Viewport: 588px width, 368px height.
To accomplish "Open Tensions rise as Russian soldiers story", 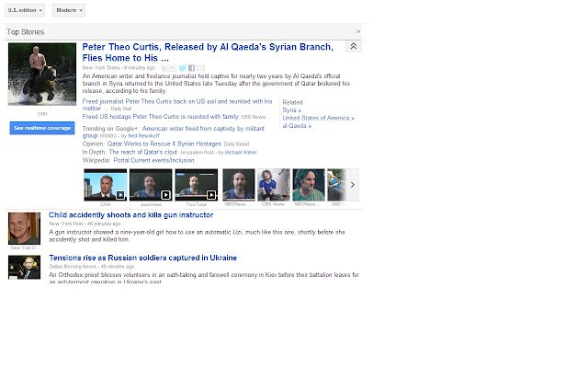I will 143,258.
